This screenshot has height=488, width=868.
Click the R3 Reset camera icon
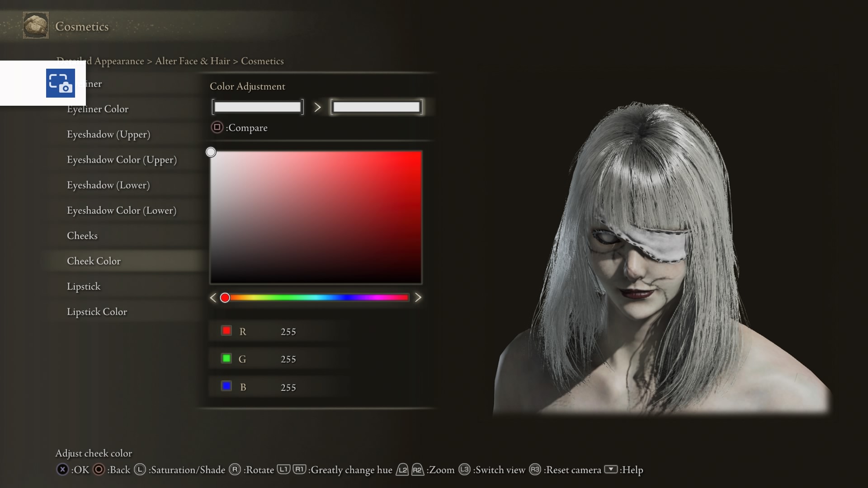[535, 469]
